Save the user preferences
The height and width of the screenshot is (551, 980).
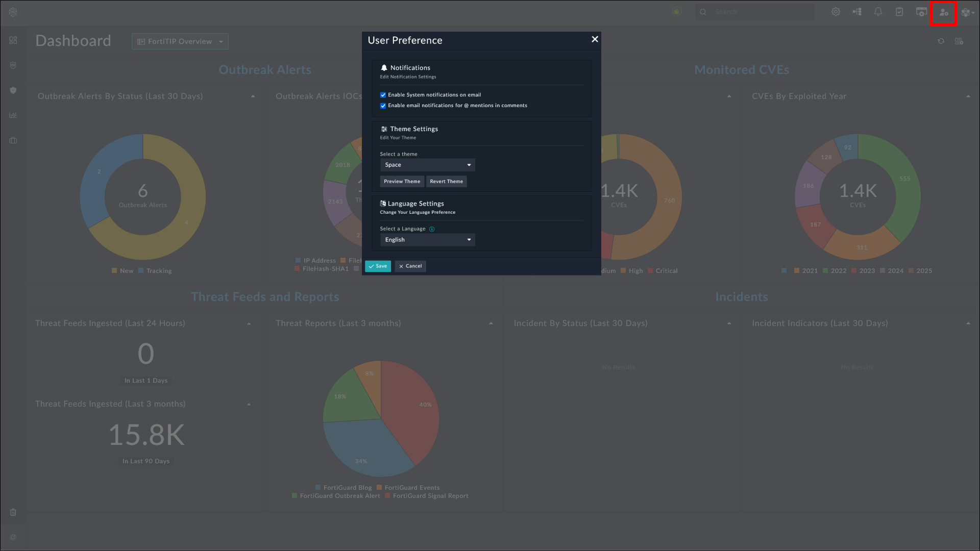click(x=378, y=266)
